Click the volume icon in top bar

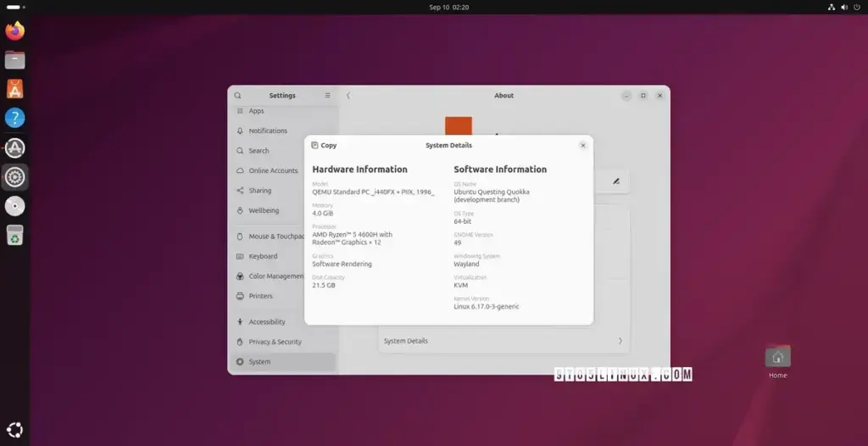pyautogui.click(x=844, y=7)
